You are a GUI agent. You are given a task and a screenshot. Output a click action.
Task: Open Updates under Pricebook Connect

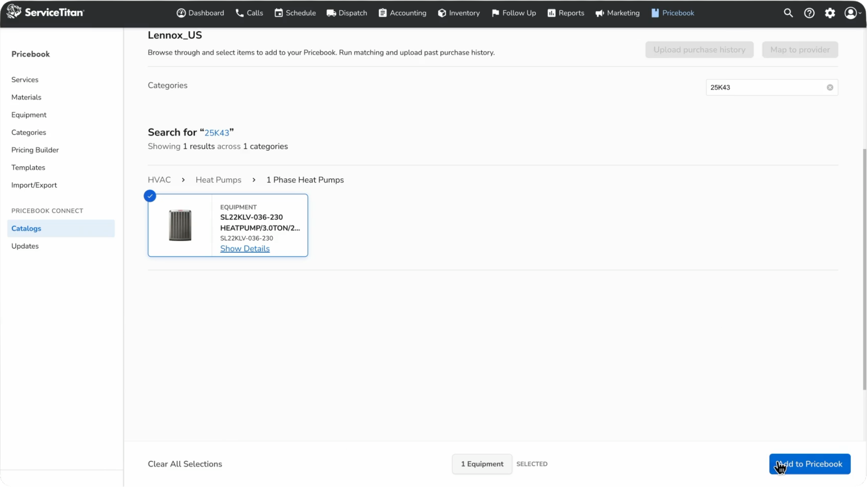[25, 246]
